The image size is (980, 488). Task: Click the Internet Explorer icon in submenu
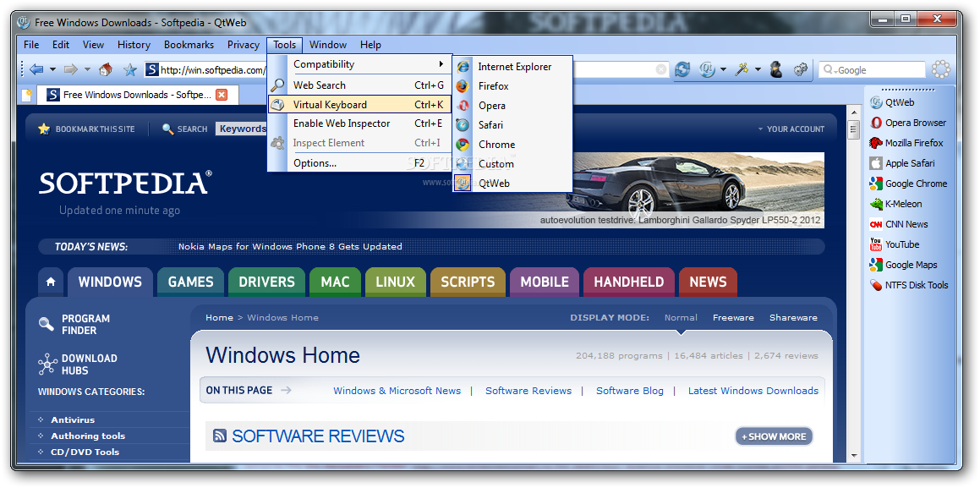pyautogui.click(x=463, y=66)
